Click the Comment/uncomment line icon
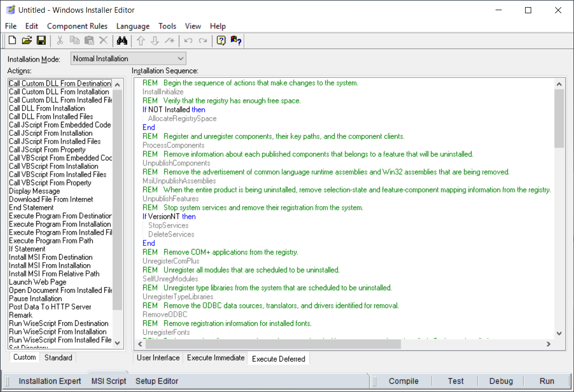 point(170,40)
